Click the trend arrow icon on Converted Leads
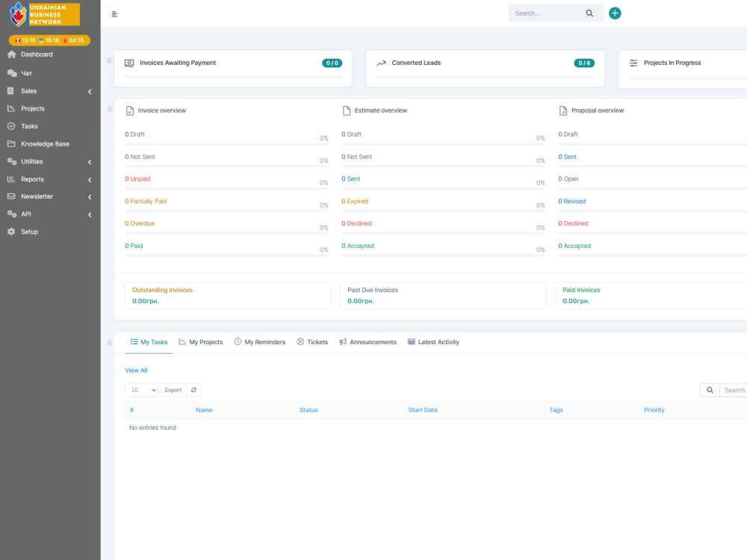The height and width of the screenshot is (560, 747). (x=381, y=63)
